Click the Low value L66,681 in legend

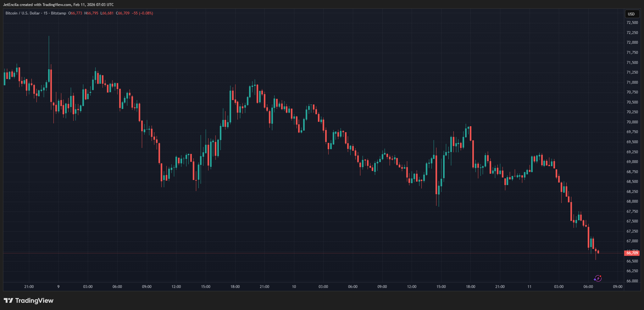pyautogui.click(x=107, y=13)
